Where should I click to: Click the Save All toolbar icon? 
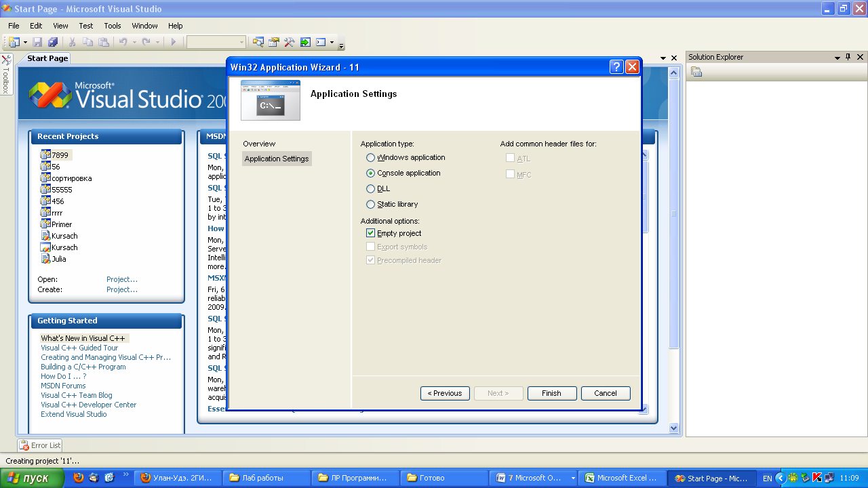point(53,42)
